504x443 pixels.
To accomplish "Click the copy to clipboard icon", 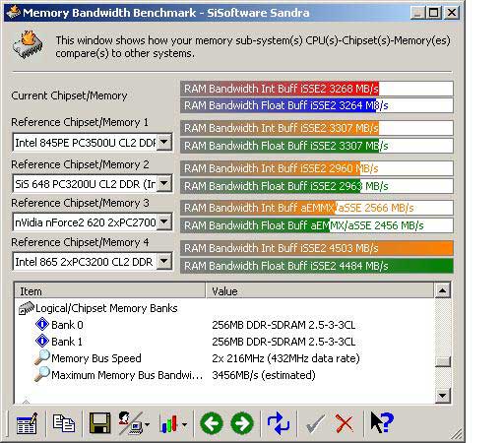I will [64, 423].
